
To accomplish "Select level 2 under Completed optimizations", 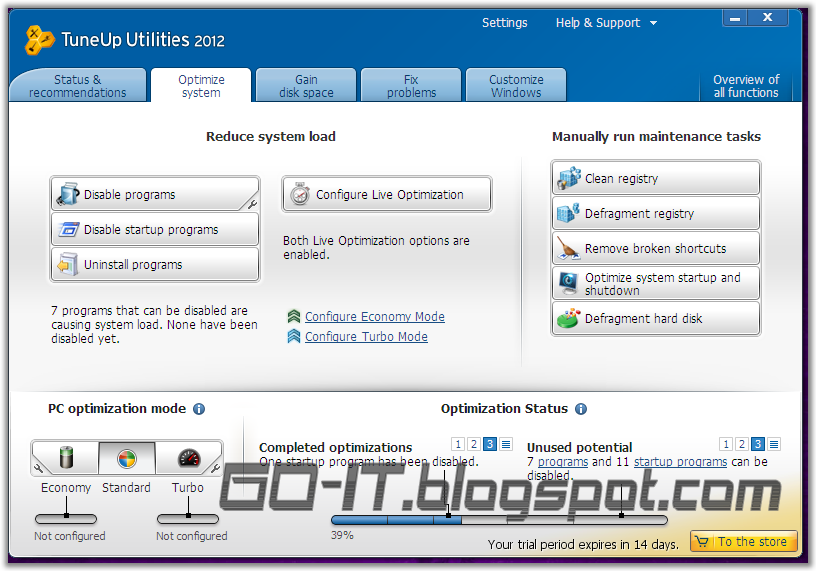I will tap(474, 444).
